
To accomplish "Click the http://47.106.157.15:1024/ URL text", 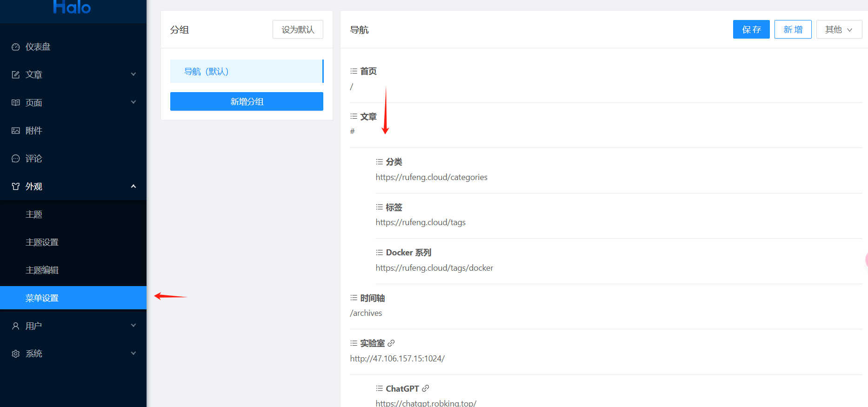I will tap(397, 359).
